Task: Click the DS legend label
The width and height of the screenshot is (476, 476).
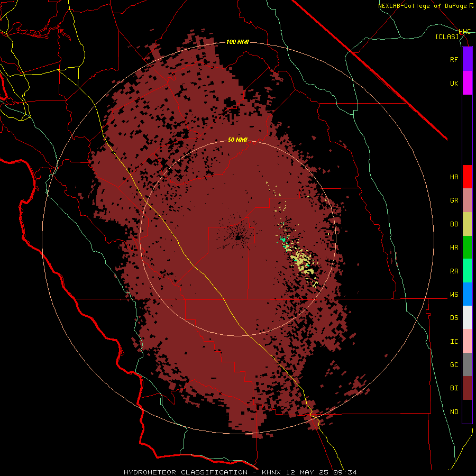Action: (454, 318)
